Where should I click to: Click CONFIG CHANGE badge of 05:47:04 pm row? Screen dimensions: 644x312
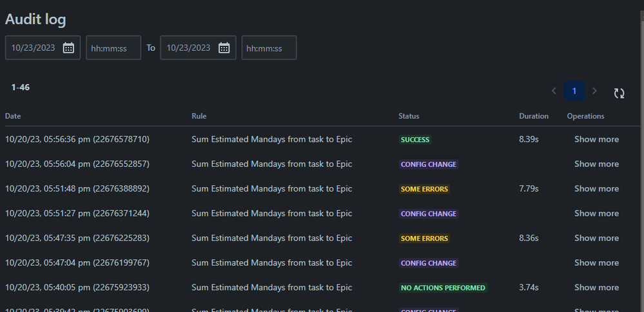pyautogui.click(x=429, y=263)
